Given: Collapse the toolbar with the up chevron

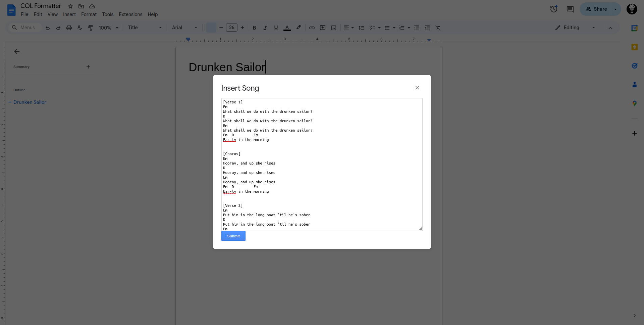Looking at the screenshot, I should (x=610, y=28).
